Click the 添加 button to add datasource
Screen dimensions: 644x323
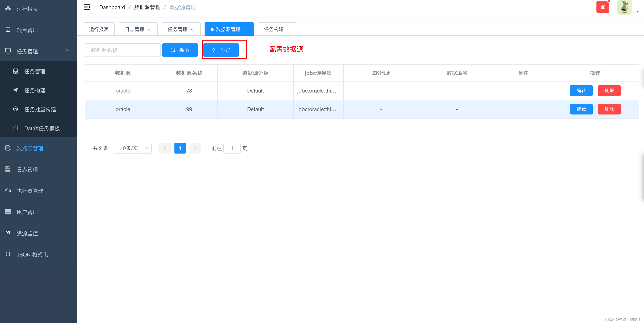(221, 50)
